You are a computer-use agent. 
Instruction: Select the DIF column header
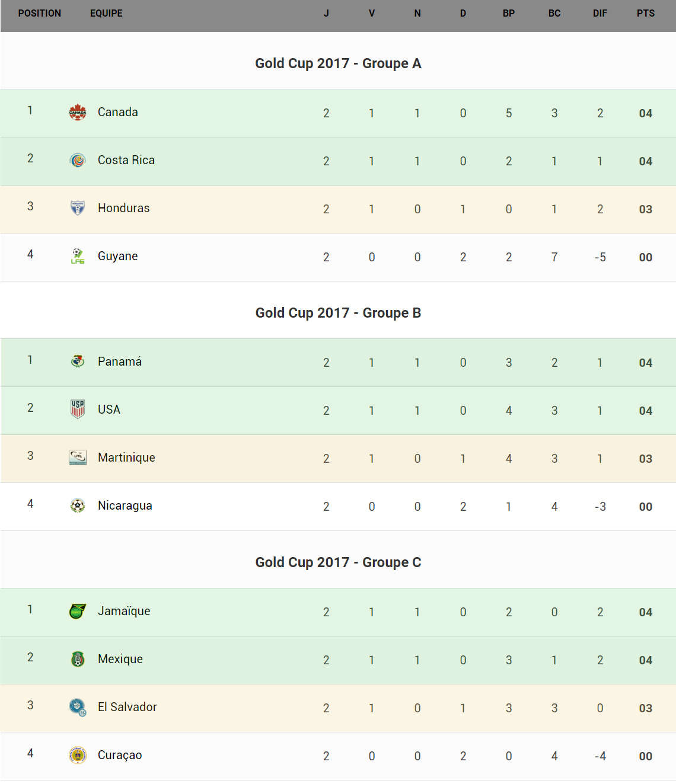click(x=600, y=13)
